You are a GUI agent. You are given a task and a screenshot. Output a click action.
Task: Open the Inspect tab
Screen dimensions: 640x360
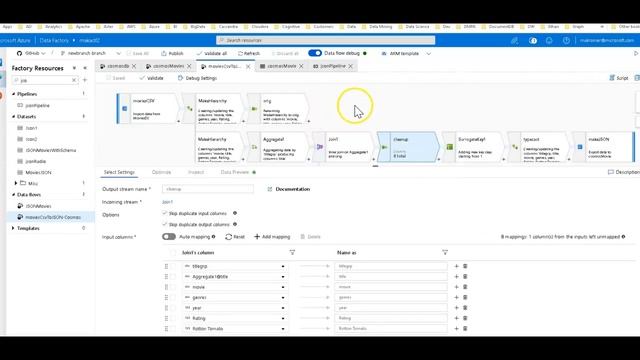coord(196,172)
